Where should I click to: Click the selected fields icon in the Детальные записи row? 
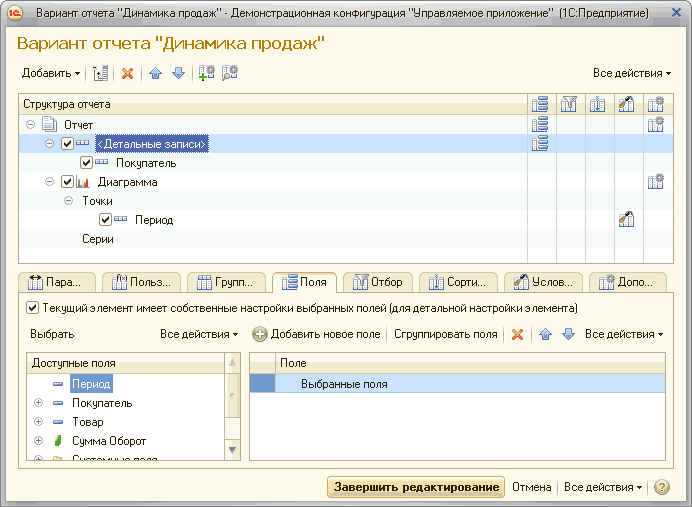click(x=541, y=144)
